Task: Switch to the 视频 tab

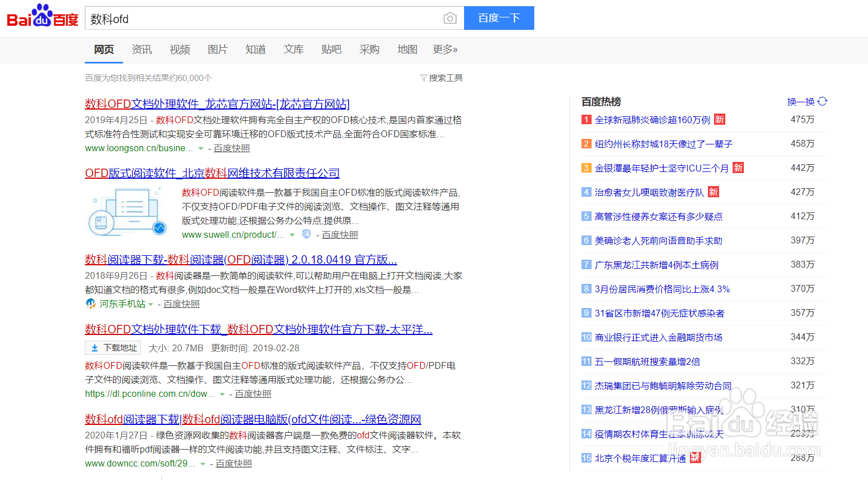Action: [179, 49]
